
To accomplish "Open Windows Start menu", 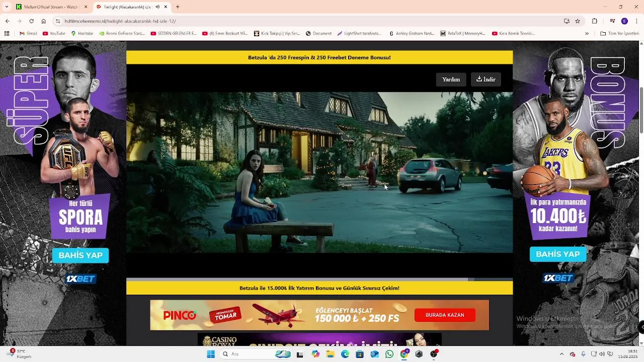I will [211, 354].
